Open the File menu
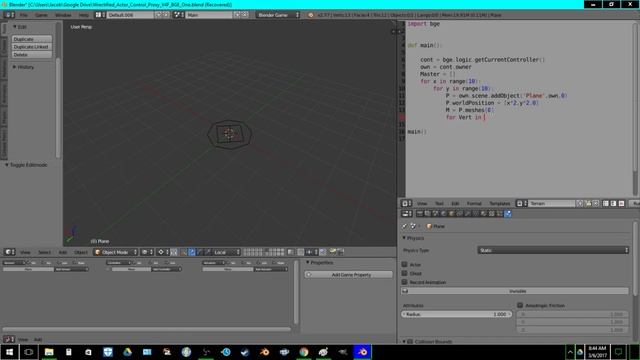Screen dimensions: 640x360 tap(23, 15)
